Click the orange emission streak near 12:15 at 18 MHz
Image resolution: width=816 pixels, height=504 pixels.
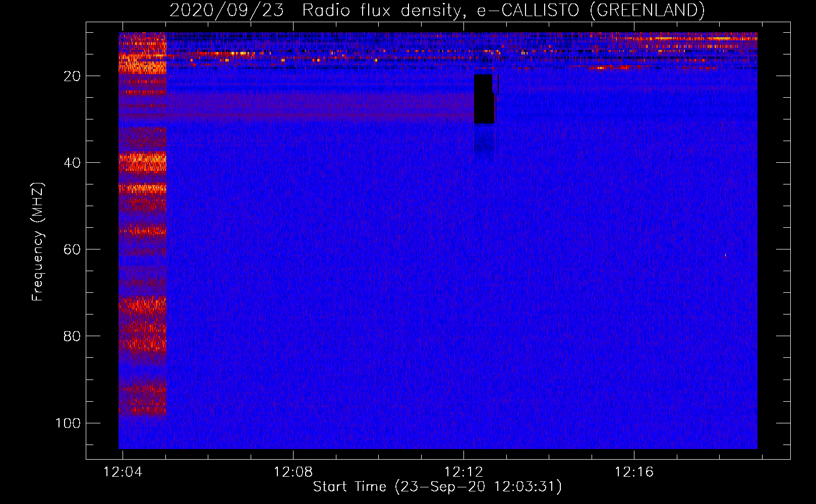[x=610, y=67]
